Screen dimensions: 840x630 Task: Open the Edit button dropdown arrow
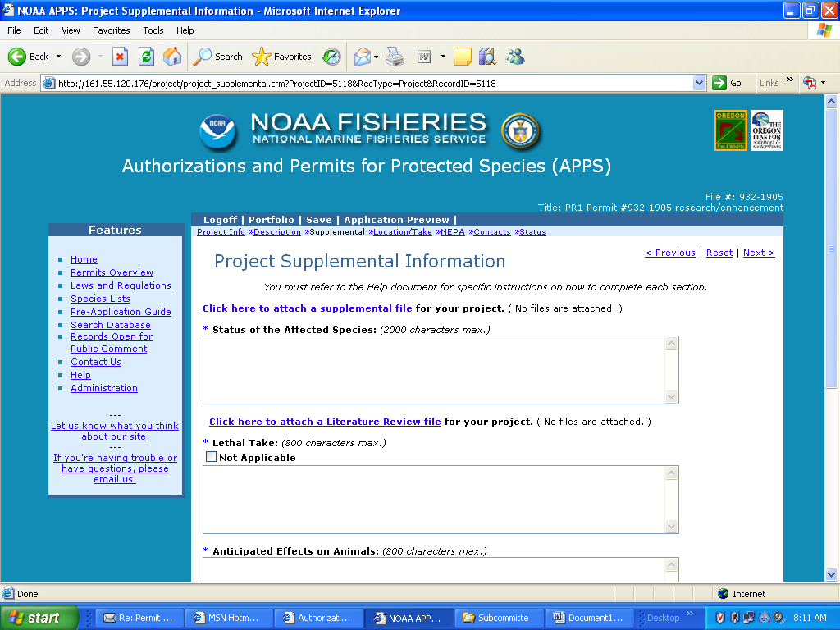coord(443,57)
